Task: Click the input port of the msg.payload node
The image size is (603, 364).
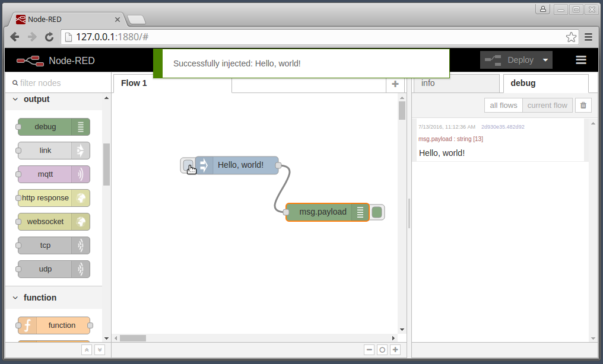Action: (285, 212)
